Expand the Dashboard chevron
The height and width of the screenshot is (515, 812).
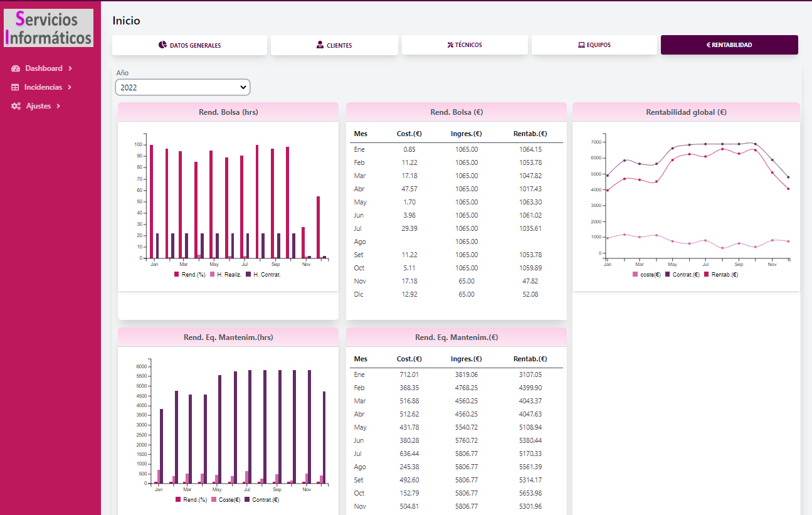pos(70,68)
